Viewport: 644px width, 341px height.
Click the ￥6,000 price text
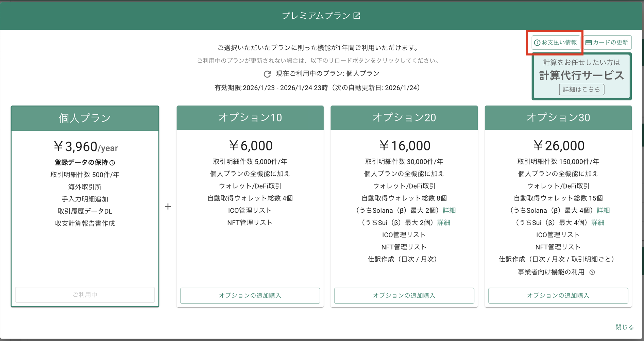coord(250,146)
